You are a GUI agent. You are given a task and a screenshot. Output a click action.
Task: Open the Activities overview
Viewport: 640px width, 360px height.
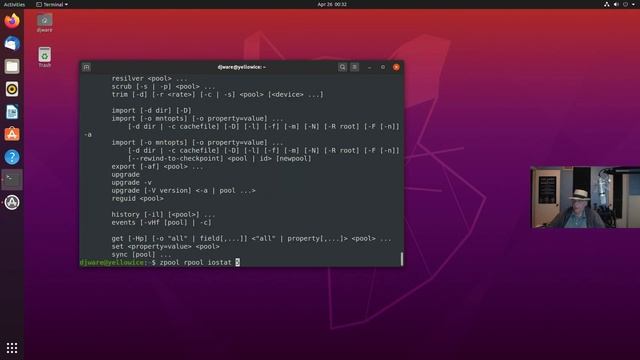[14, 4]
